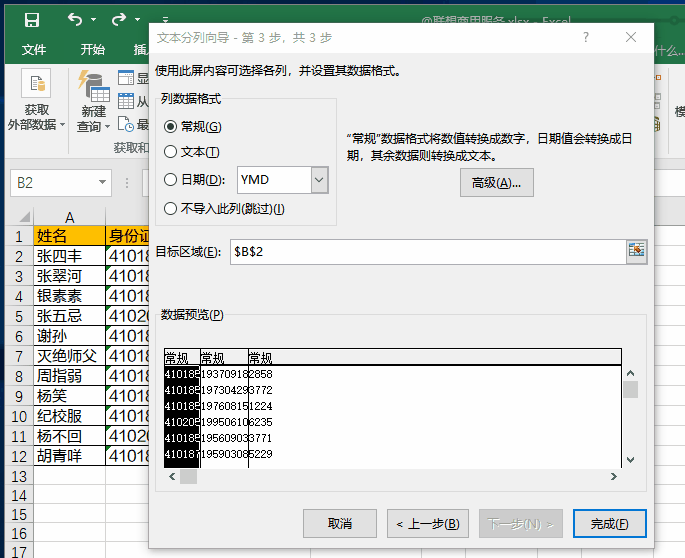Open the undo history dropdown arrow
The width and height of the screenshot is (685, 558).
click(x=93, y=20)
